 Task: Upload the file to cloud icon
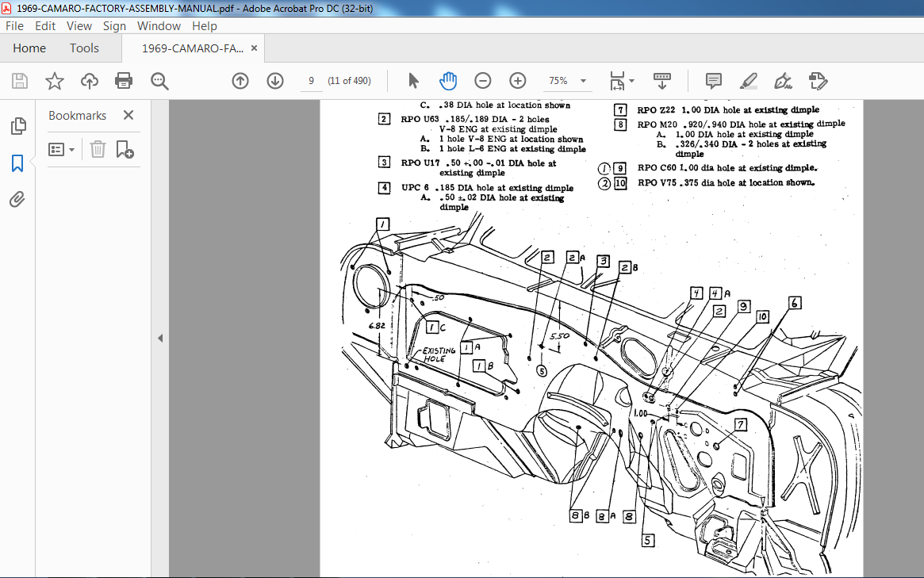point(89,81)
